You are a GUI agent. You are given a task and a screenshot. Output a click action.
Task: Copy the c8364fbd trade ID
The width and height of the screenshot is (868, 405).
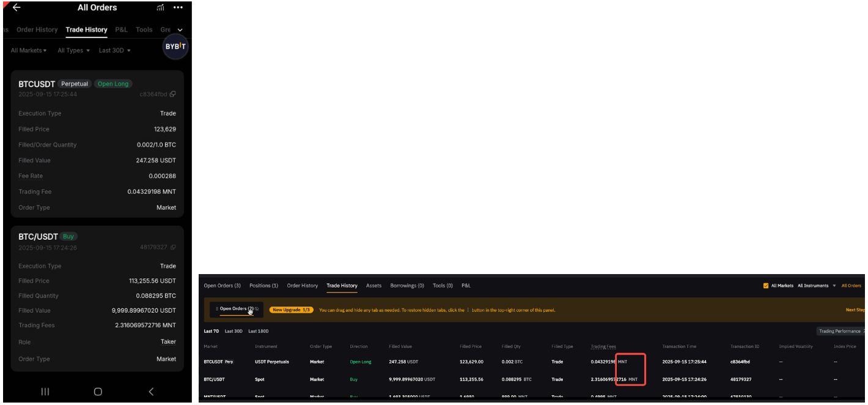(173, 94)
